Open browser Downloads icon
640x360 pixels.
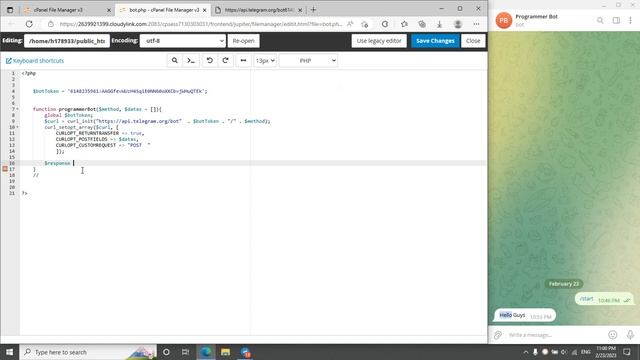click(439, 24)
